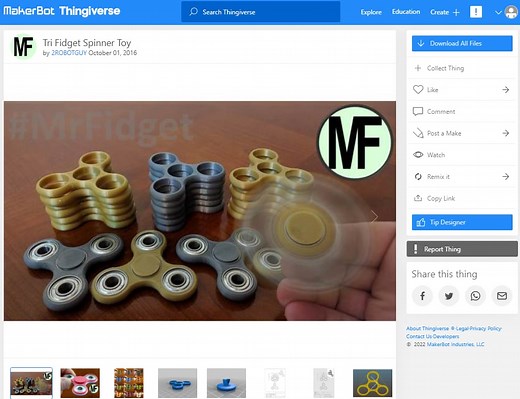The width and height of the screenshot is (520, 399).
Task: Expand the Post a Make arrow
Action: (x=506, y=133)
